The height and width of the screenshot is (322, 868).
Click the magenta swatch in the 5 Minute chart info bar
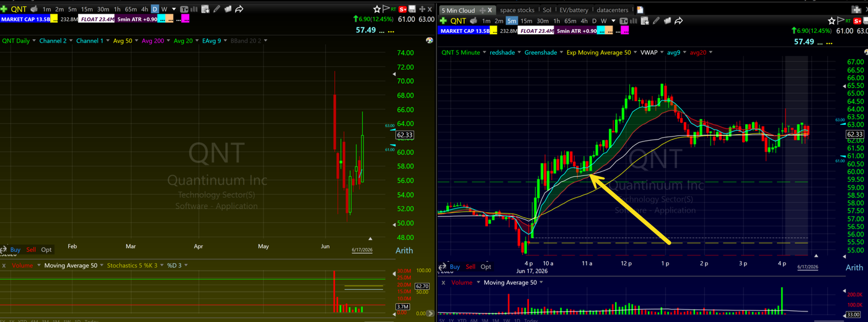625,30
